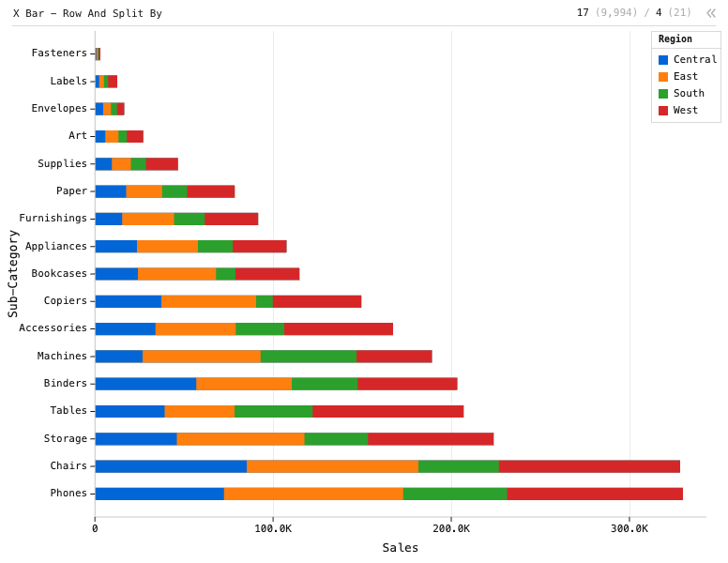Click the Art axis label

pyautogui.click(x=78, y=136)
